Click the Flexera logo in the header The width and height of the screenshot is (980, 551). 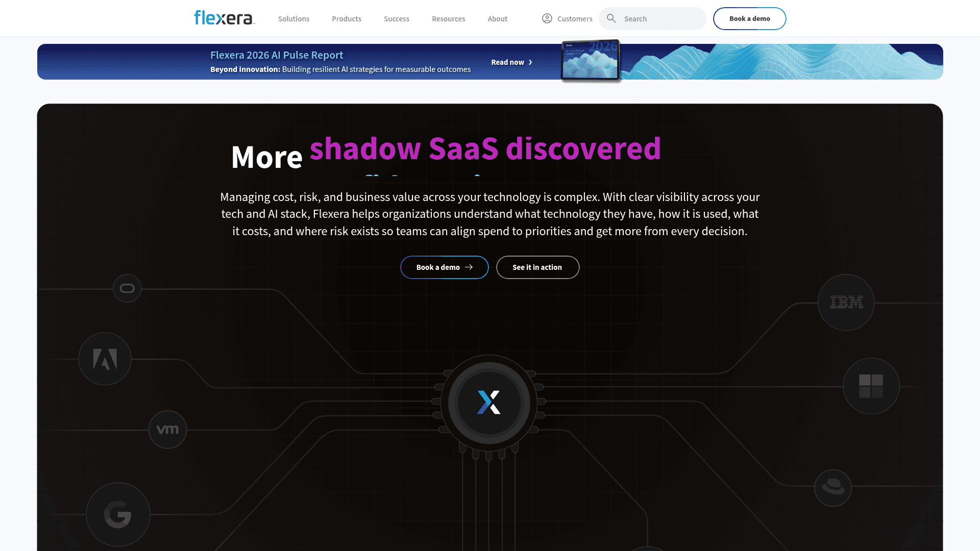click(x=224, y=18)
